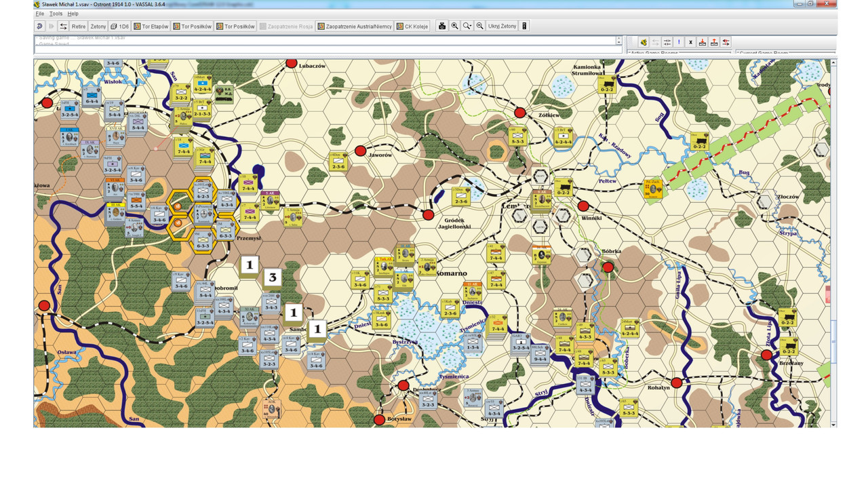Select the white marker numbered 3
The image size is (868, 481).
click(x=273, y=277)
